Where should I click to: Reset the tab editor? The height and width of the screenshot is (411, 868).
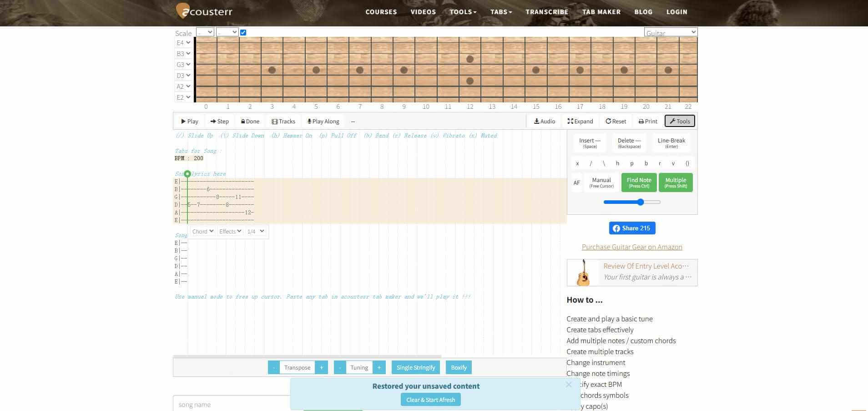click(616, 122)
